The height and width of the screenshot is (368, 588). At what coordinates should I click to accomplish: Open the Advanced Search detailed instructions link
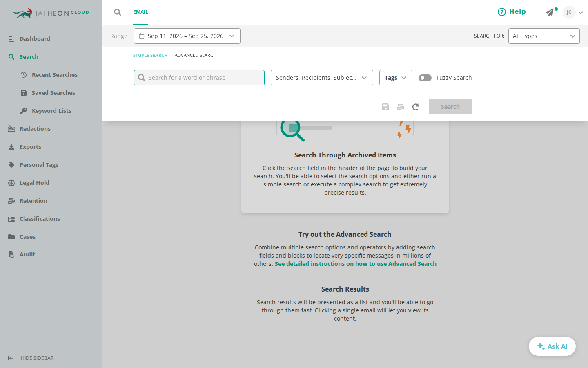356,264
